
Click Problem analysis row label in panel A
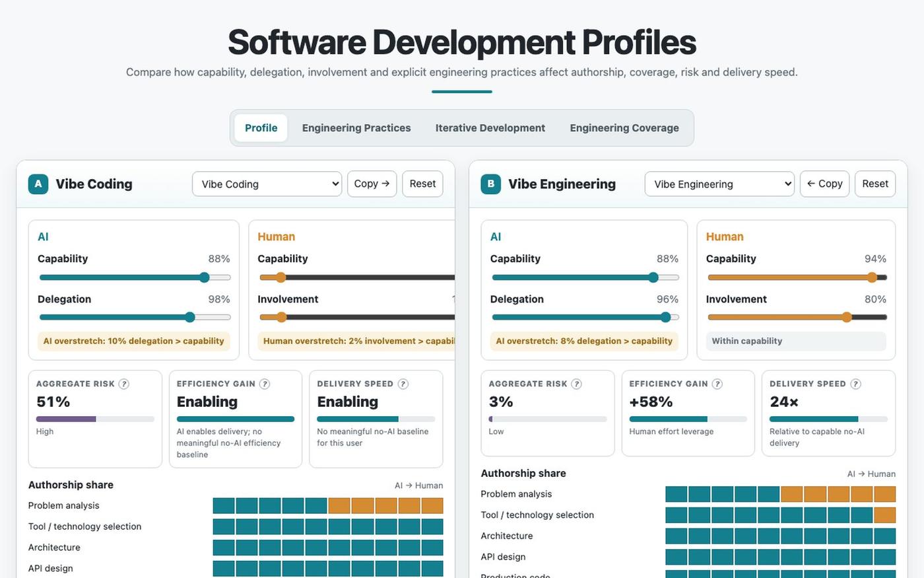click(x=64, y=505)
